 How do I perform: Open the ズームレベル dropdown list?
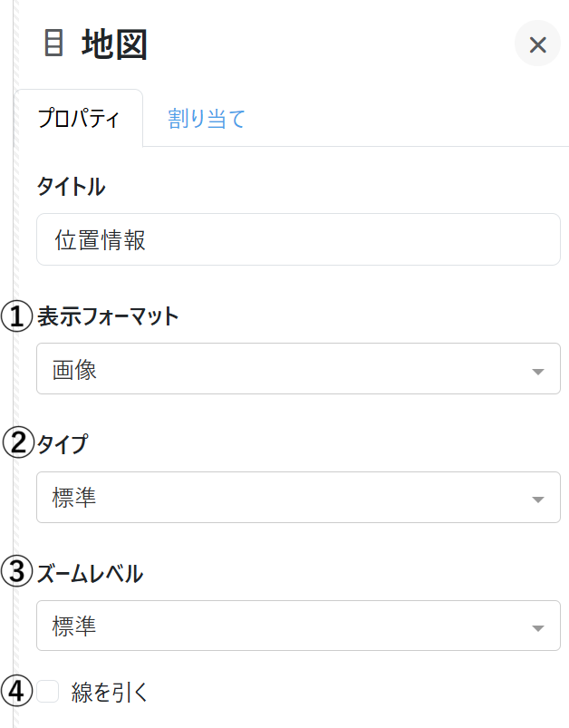coord(281,626)
